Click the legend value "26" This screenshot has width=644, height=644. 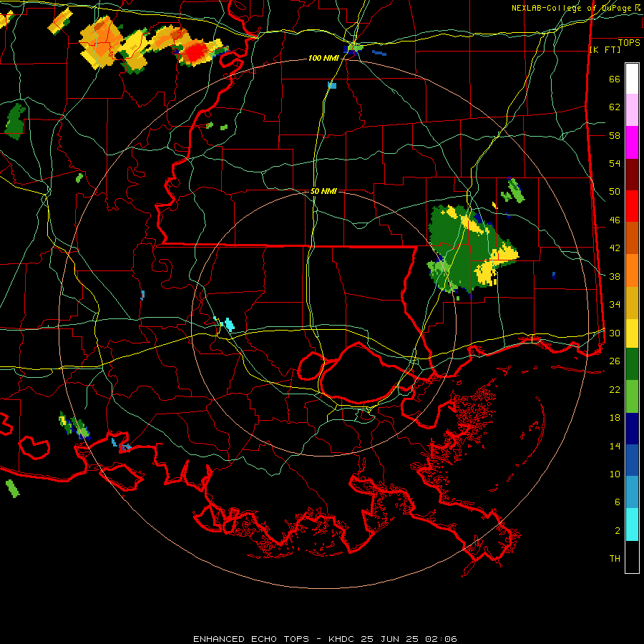[615, 361]
